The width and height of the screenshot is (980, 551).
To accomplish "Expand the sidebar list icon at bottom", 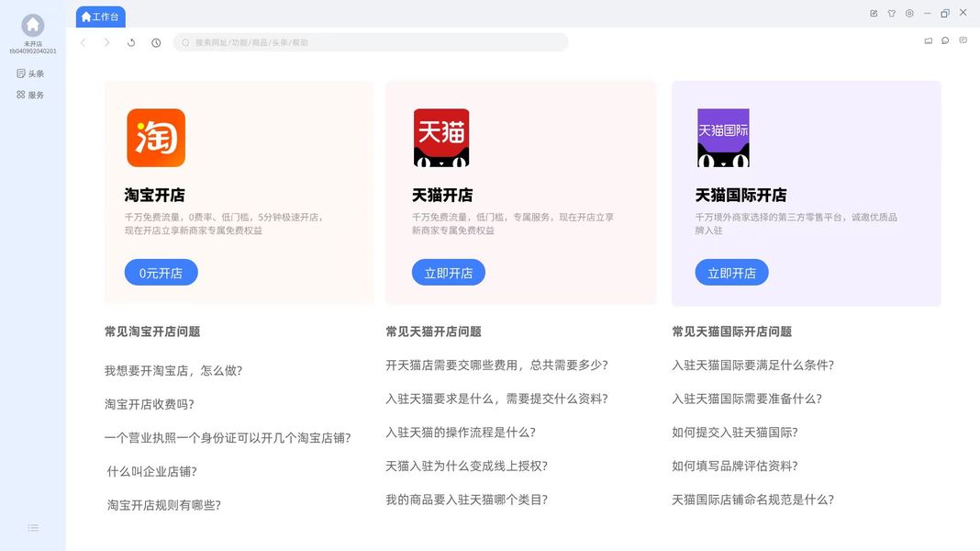I will tap(33, 528).
